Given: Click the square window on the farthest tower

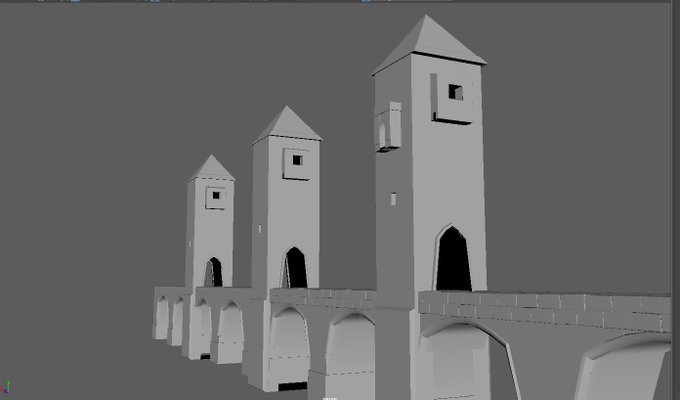Looking at the screenshot, I should click(216, 195).
